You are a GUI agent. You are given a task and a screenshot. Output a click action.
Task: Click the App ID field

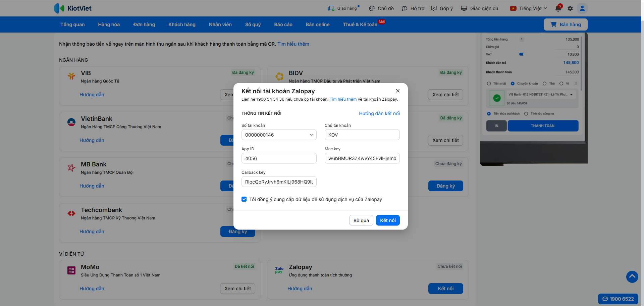coord(279,158)
